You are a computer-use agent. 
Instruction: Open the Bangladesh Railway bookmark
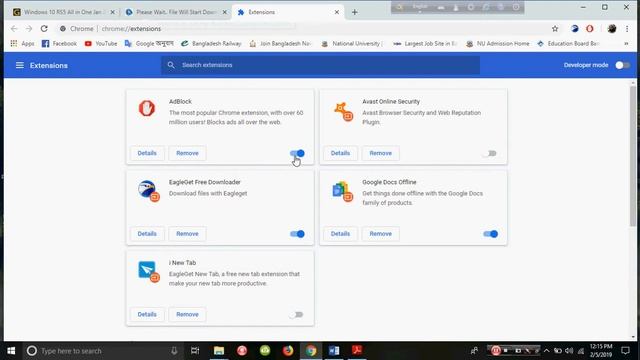pos(211,43)
